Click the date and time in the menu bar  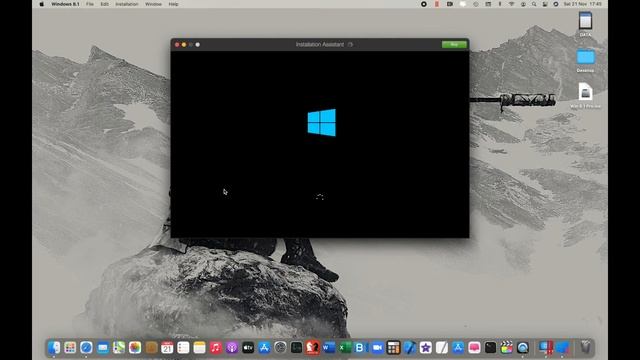pos(582,4)
